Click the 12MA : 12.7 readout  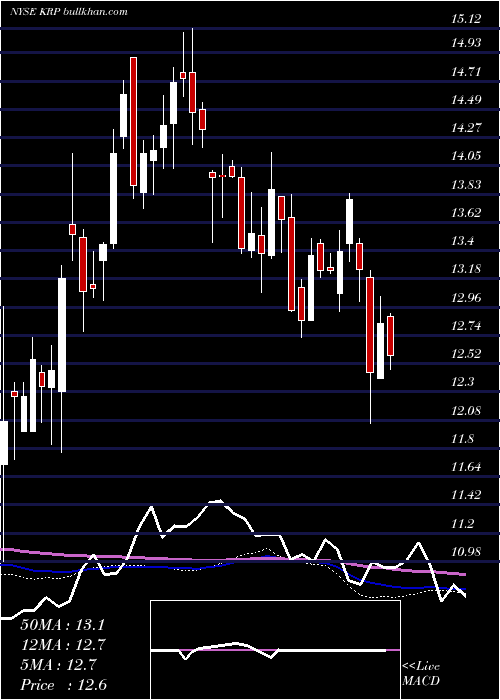click(62, 645)
